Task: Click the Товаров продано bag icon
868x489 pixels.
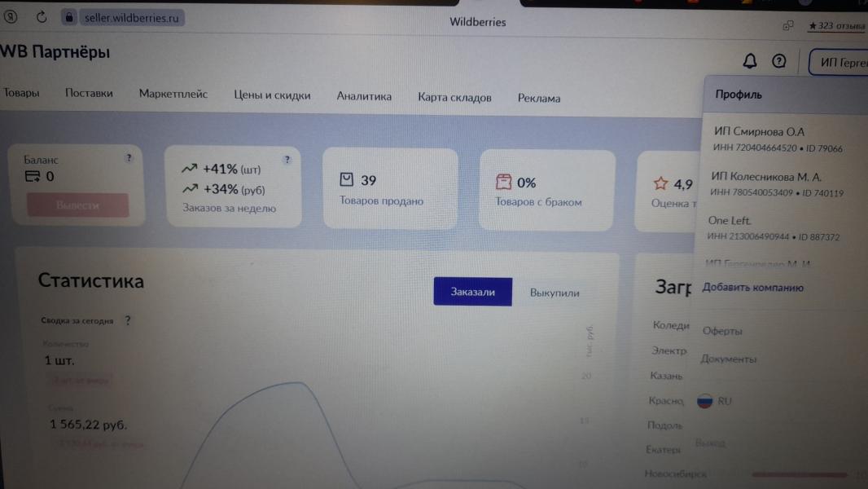Action: tap(347, 179)
